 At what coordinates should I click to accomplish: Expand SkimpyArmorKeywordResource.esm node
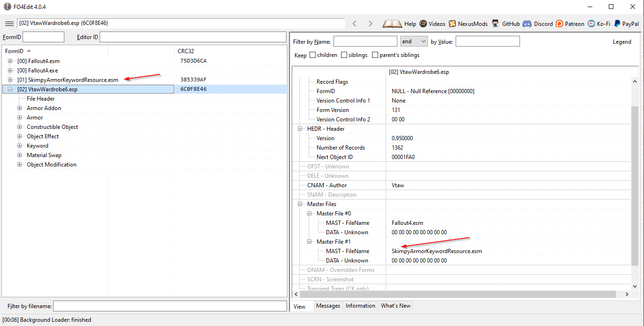point(10,80)
